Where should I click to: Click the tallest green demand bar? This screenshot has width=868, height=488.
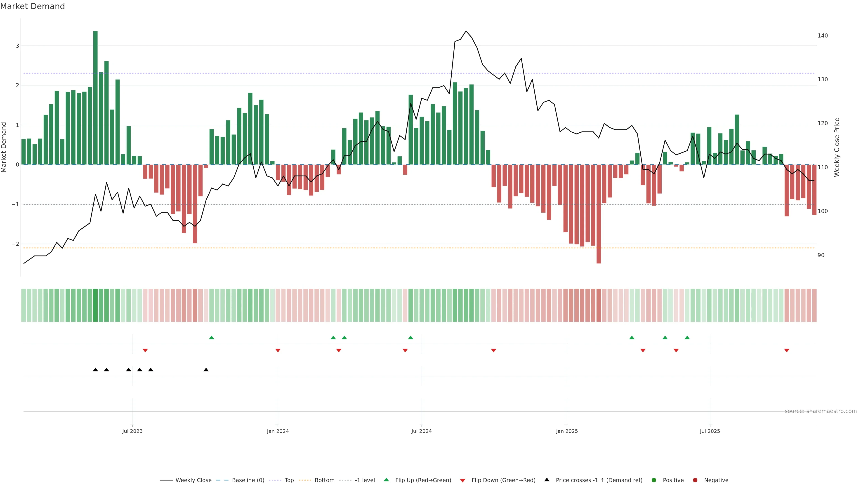click(x=95, y=98)
